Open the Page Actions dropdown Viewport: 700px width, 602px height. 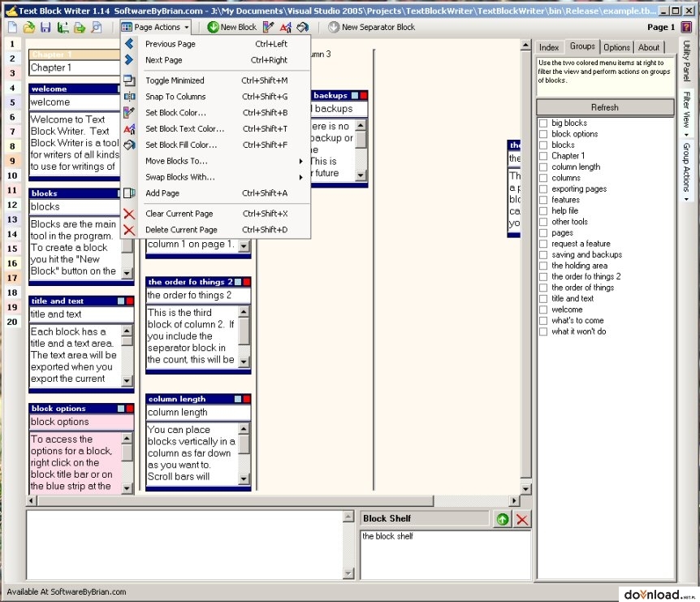point(155,28)
